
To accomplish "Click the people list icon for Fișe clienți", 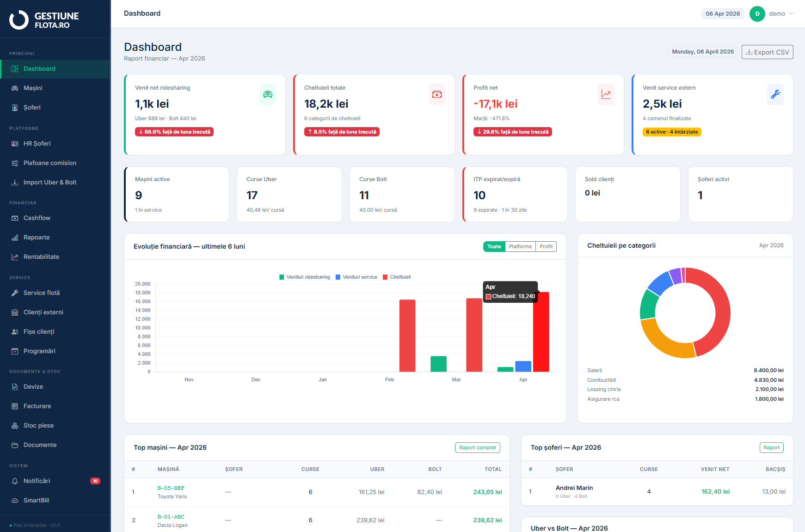I will tap(15, 332).
